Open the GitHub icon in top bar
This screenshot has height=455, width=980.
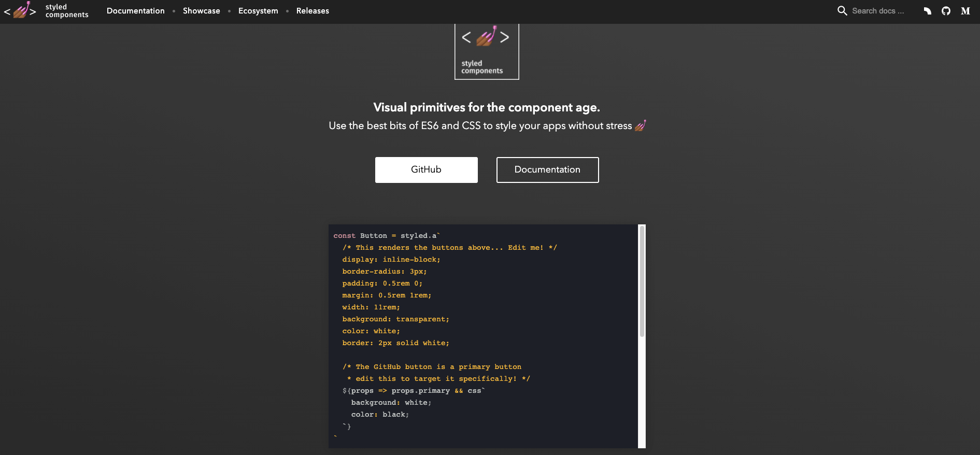coord(946,11)
